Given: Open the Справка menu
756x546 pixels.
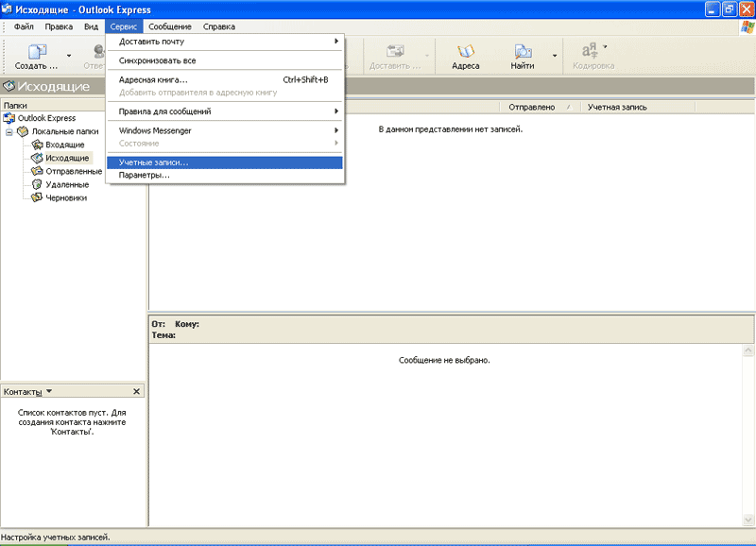Looking at the screenshot, I should (x=219, y=26).
